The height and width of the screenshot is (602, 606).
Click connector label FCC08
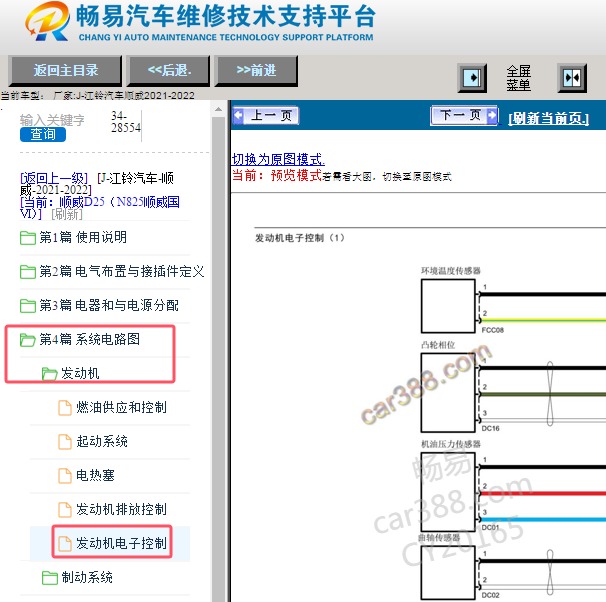pos(492,330)
